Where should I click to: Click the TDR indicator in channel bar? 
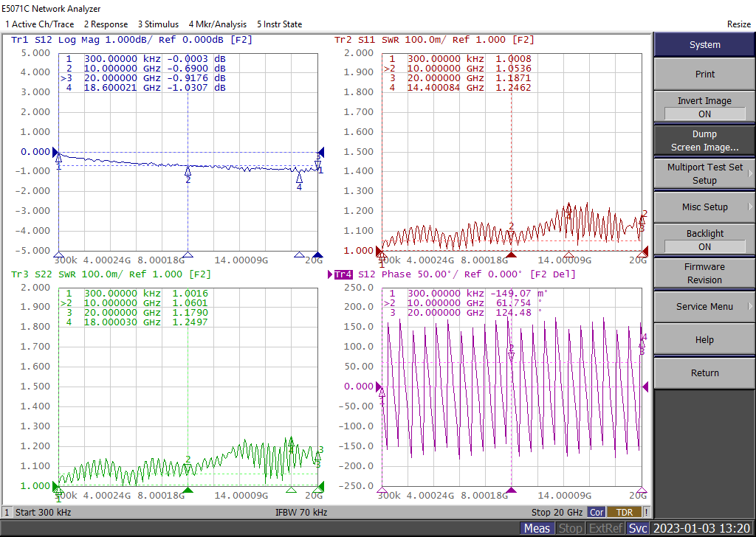(x=625, y=512)
